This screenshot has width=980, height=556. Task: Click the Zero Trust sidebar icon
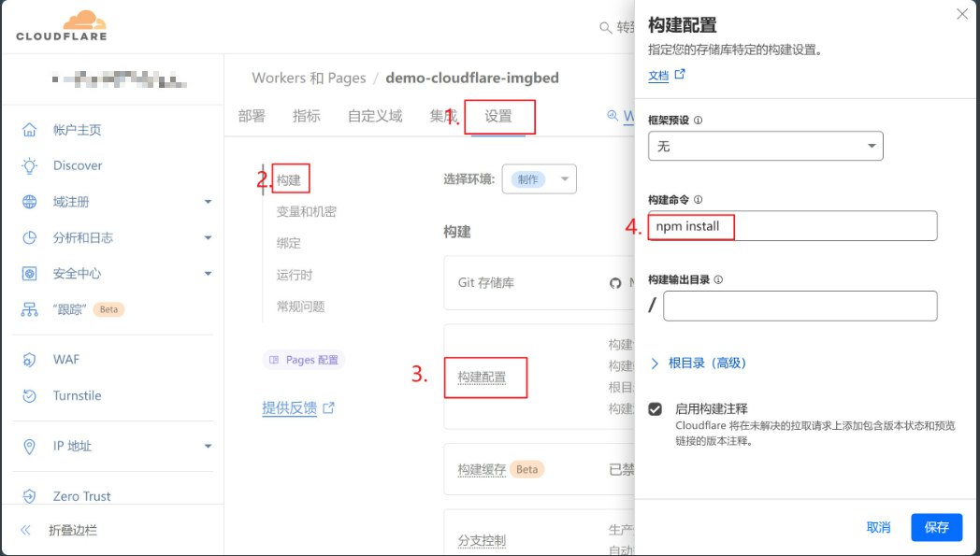tap(30, 496)
